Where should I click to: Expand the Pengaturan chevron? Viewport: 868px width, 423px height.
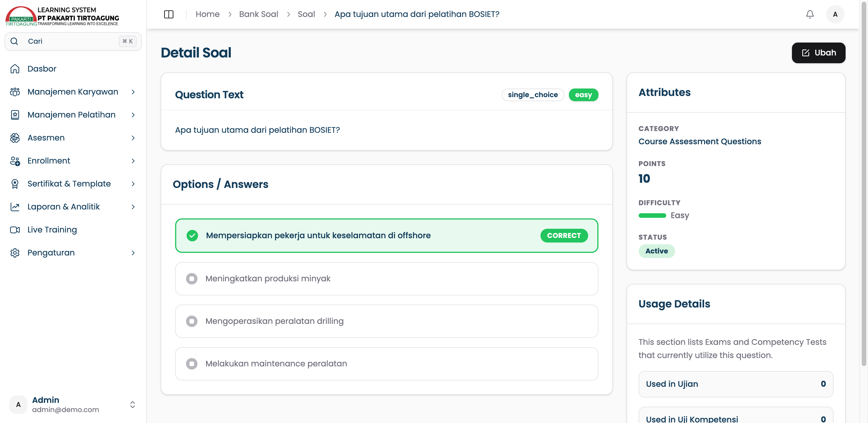(x=133, y=252)
